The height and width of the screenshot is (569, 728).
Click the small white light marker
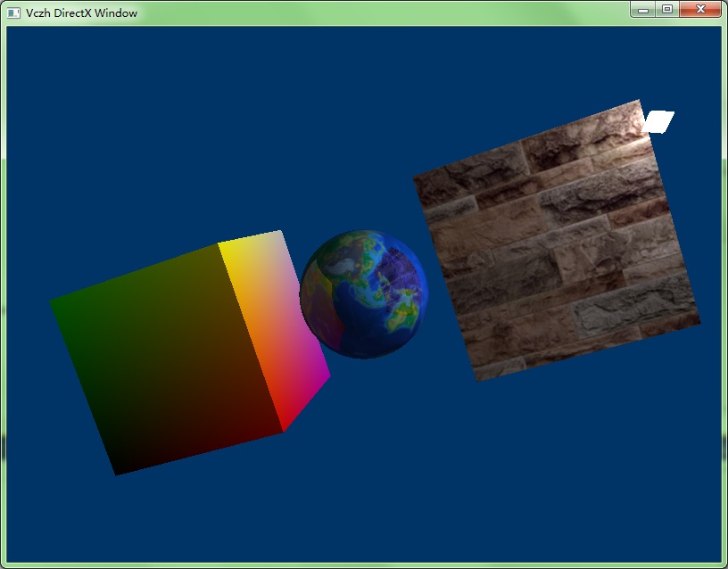658,121
